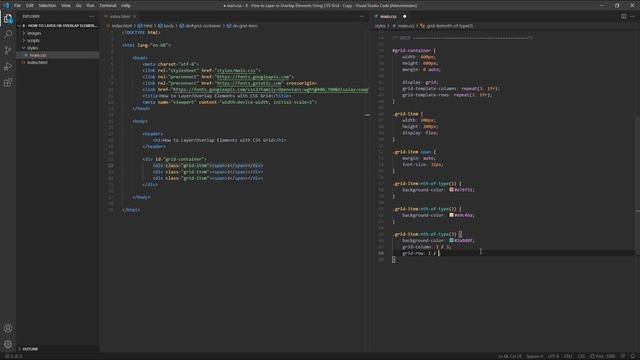Open the Explorer view in activity bar
Image resolution: width=640 pixels, height=360 pixels.
(8, 18)
